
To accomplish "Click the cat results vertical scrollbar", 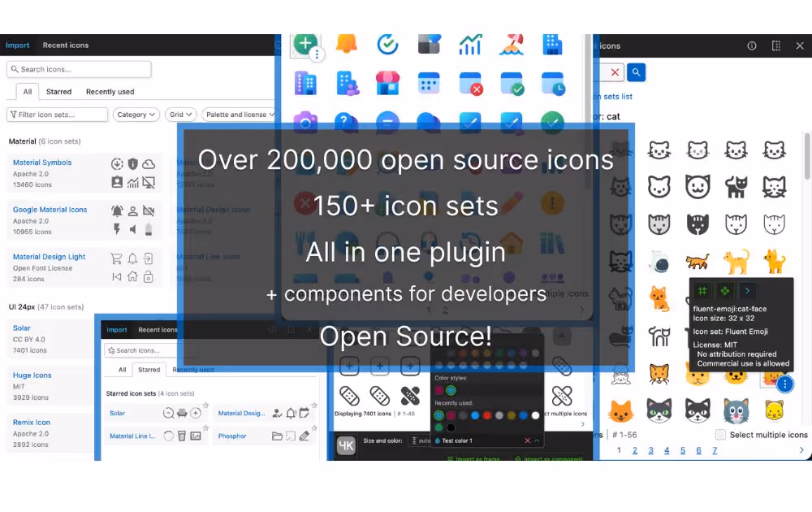I will (807, 157).
